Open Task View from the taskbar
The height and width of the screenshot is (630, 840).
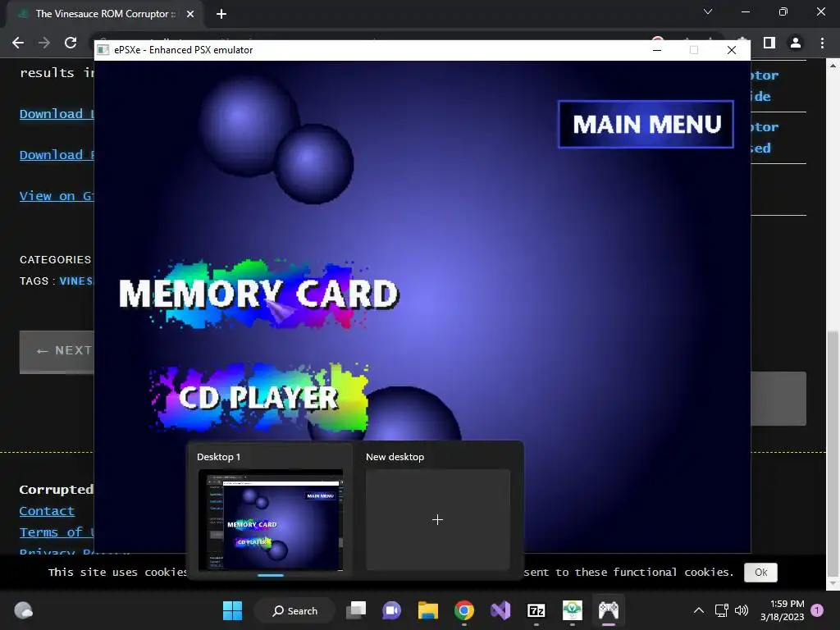click(x=356, y=610)
